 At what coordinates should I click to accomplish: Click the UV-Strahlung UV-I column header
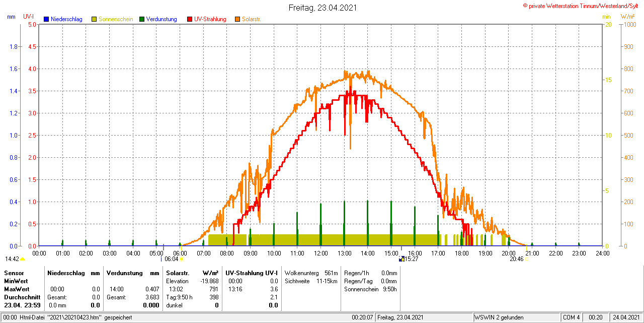pos(252,273)
